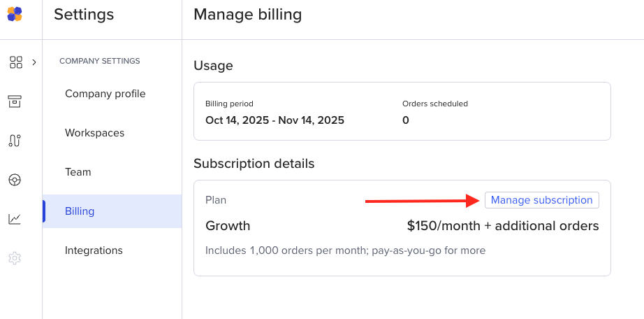Click the Manage billing page heading
Screen dimensions: 644x319
click(248, 15)
